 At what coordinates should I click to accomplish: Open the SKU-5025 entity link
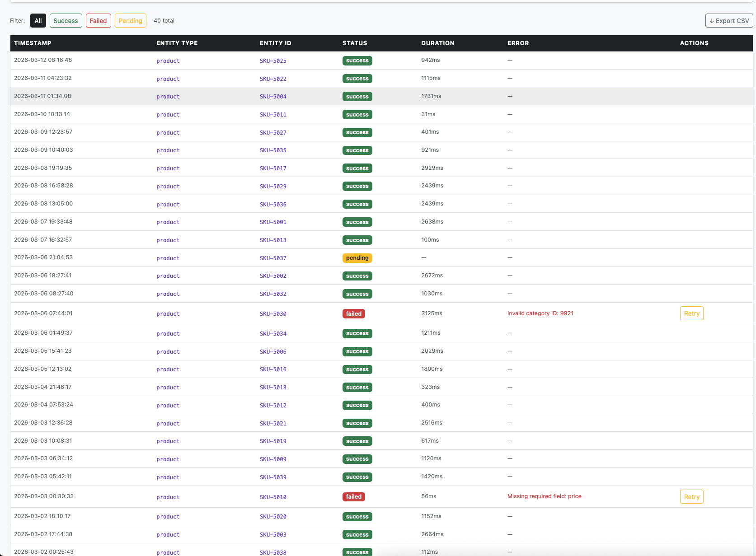[x=273, y=61]
